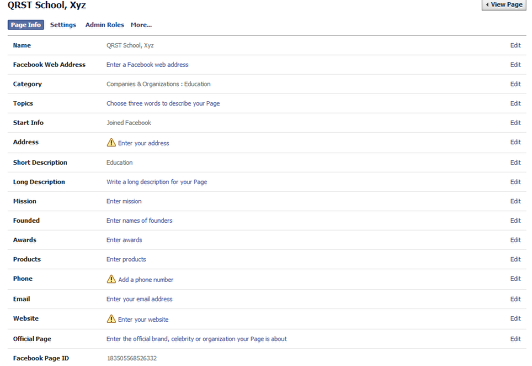Edit the Address row
532x366 pixels.
[515, 142]
